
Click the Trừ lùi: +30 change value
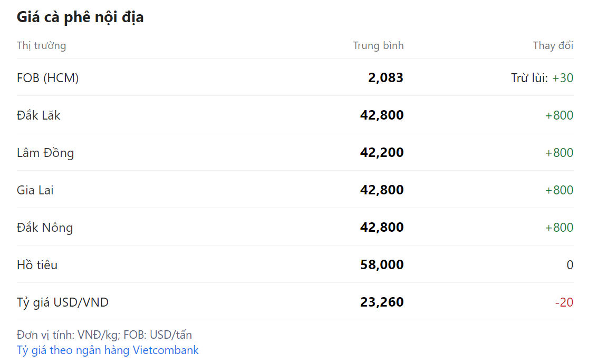pos(542,78)
